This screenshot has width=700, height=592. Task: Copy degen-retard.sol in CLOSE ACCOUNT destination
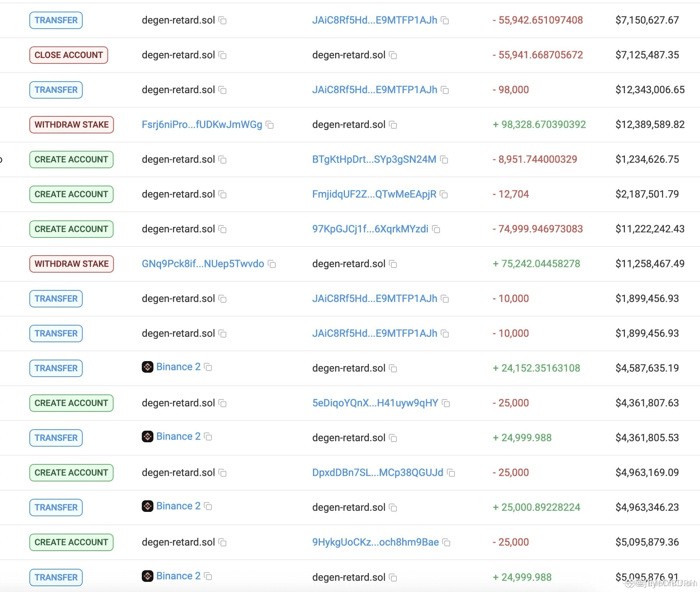[x=393, y=55]
